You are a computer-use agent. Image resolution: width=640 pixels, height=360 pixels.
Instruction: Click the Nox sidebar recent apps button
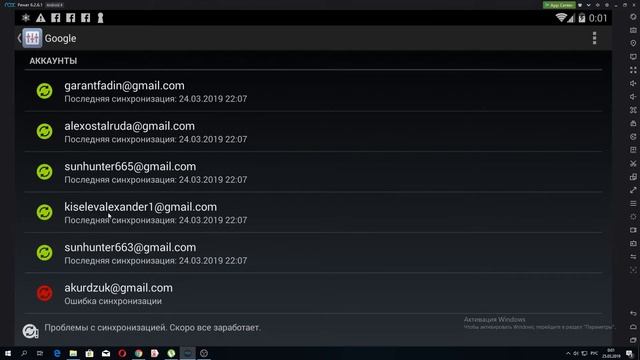click(x=633, y=340)
